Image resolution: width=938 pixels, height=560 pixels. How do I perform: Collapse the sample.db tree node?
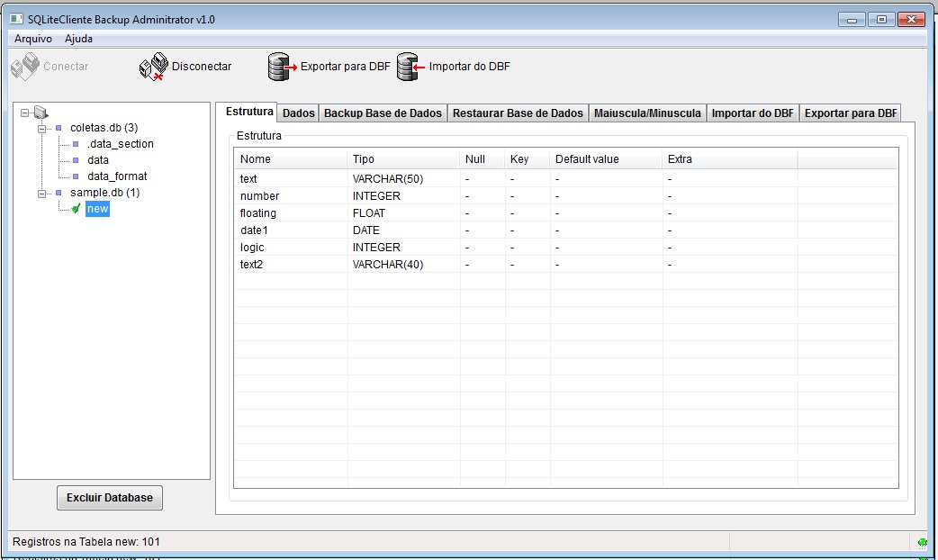point(41,194)
